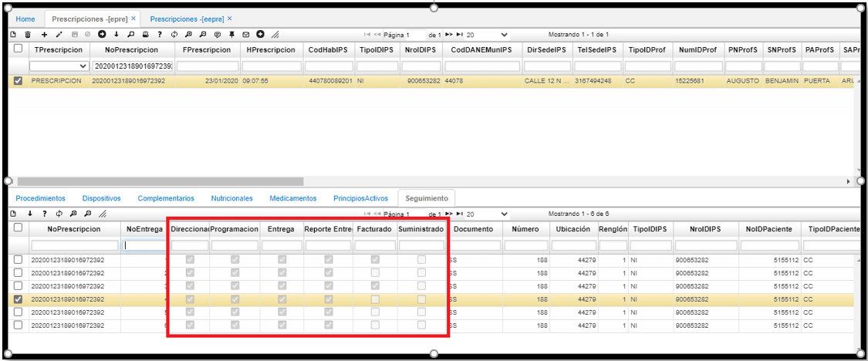Screen dimensions: 868x361
Task: Click the plus-in-circle icon in upper toolbar
Action: pyautogui.click(x=259, y=35)
